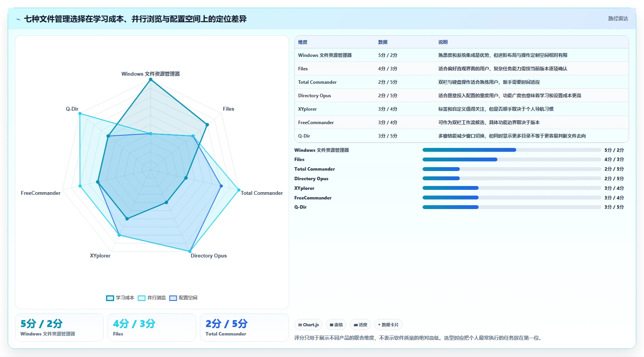This screenshot has width=644, height=357.
Task: Select the outer cyan point on the FreeCommander axis
Action: 80,186
